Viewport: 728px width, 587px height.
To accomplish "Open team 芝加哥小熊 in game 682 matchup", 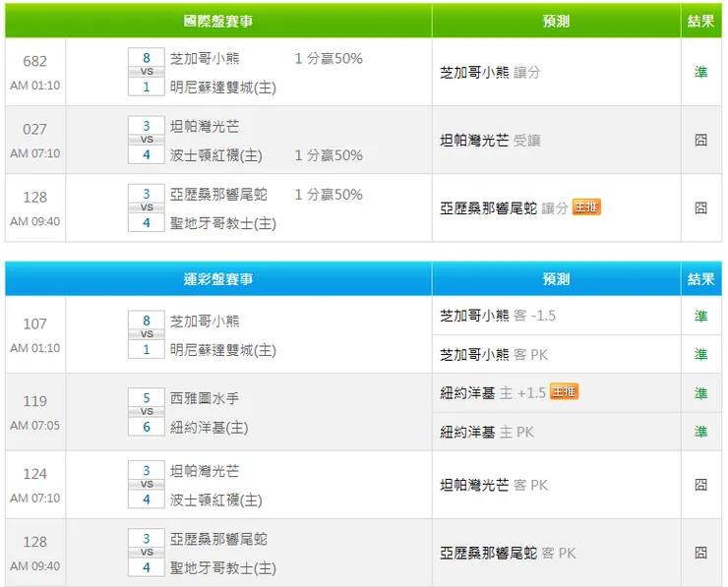I will click(x=205, y=58).
